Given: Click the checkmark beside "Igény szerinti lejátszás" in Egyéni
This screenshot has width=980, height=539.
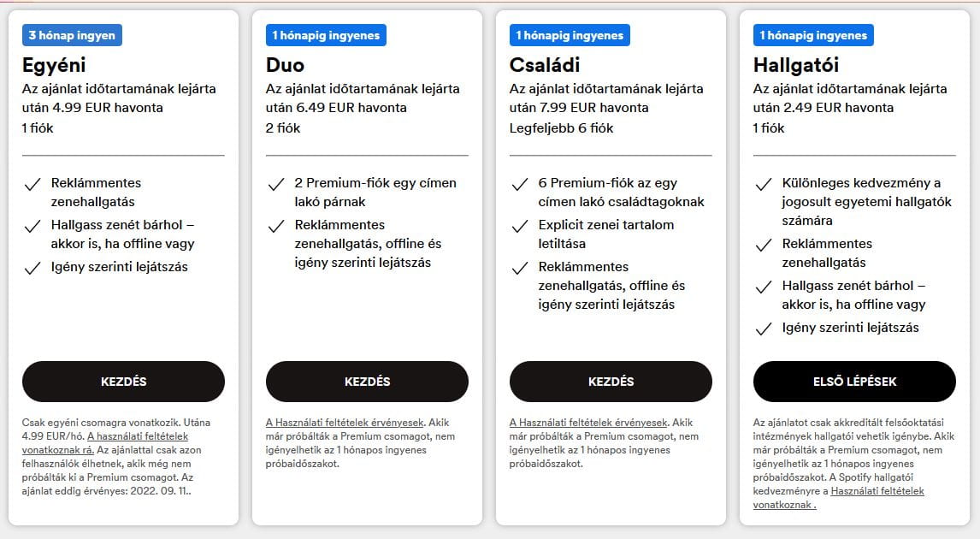Looking at the screenshot, I should pos(31,267).
